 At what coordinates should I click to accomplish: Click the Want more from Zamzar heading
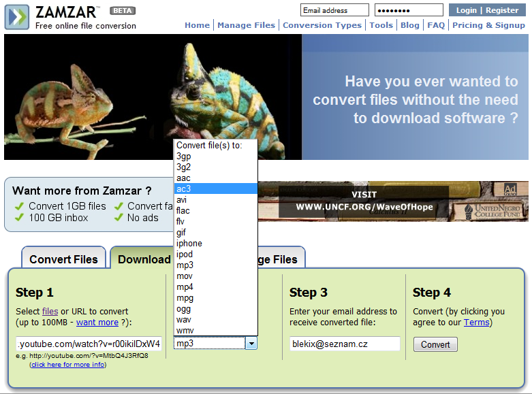tap(82, 191)
